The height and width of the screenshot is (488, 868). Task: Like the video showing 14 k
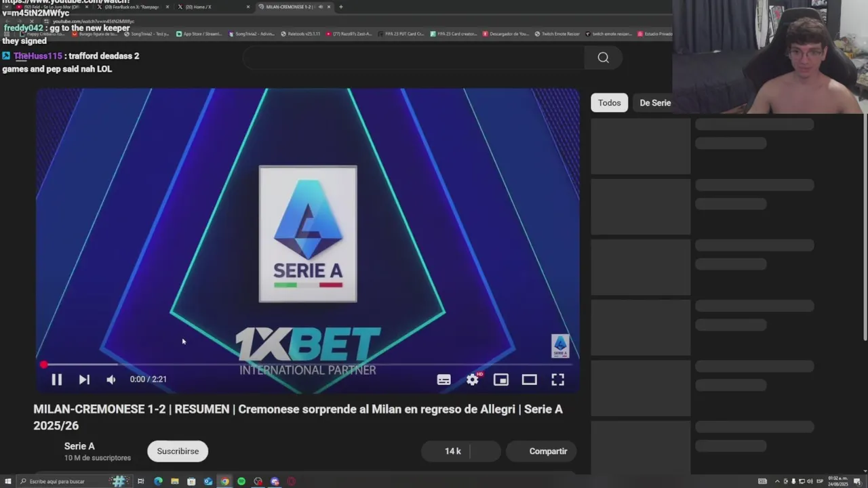[446, 451]
